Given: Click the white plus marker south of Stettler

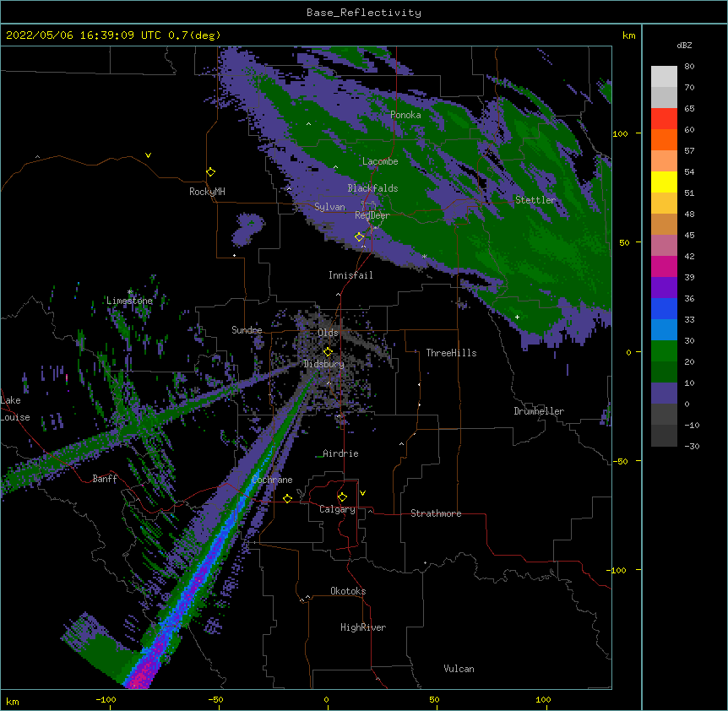Looking at the screenshot, I should click(x=517, y=317).
